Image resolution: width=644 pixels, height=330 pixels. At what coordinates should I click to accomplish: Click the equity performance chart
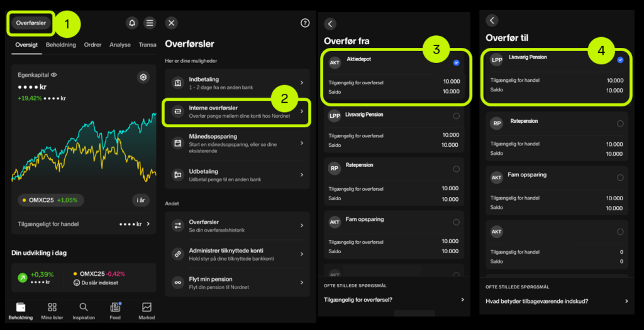pos(84,147)
